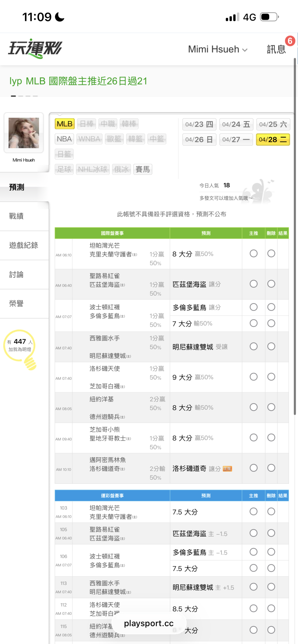Choose the 04/27 一 date button
298x644 pixels.
236,139
